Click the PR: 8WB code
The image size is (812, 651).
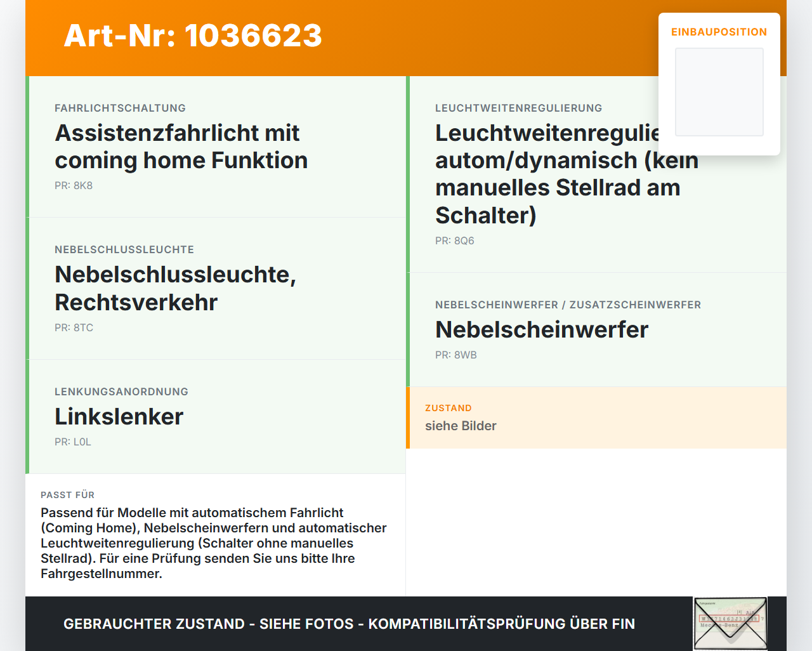coord(456,355)
